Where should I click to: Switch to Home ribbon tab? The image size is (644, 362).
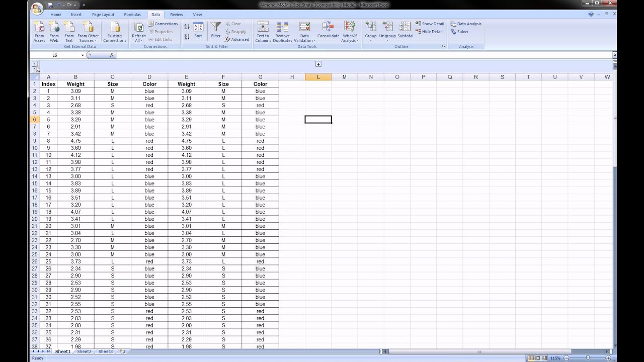coord(56,15)
